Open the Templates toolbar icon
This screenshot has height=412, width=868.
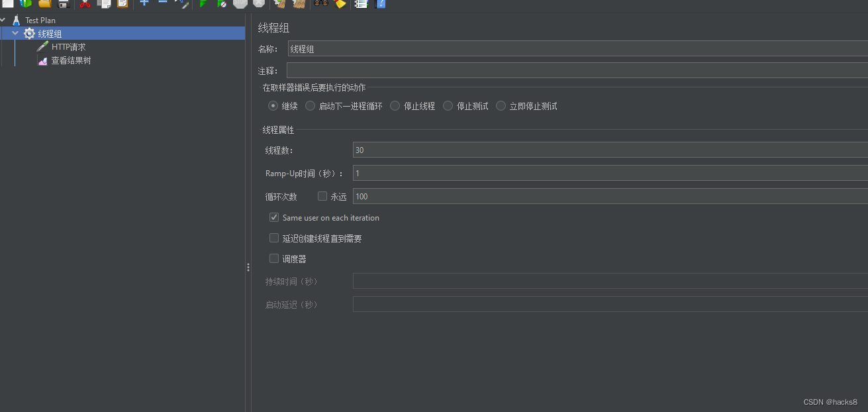click(x=26, y=3)
